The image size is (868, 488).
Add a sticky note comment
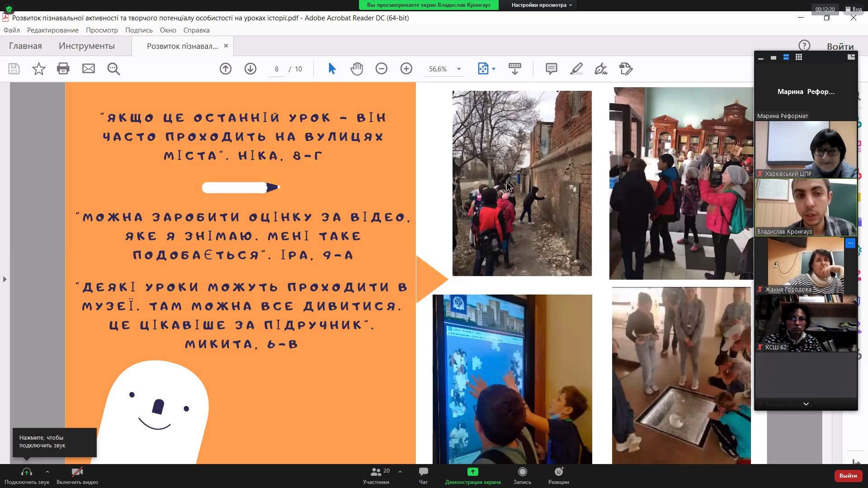tap(551, 69)
